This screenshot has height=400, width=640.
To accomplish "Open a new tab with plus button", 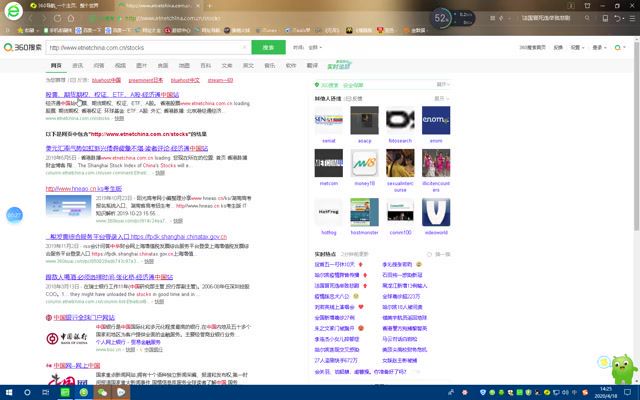I will click(209, 6).
